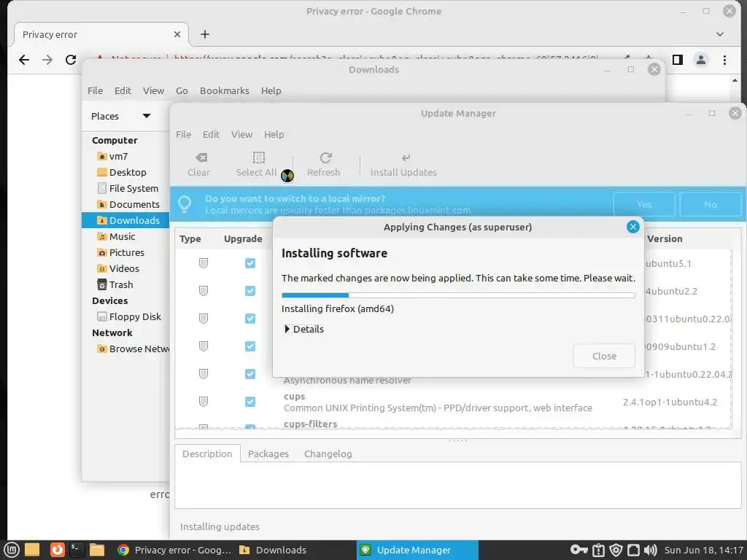Screen dimensions: 747x560
Task: Uncheck the upgrade checkbox for the 0909ubuntu1.2 row
Action: point(250,346)
